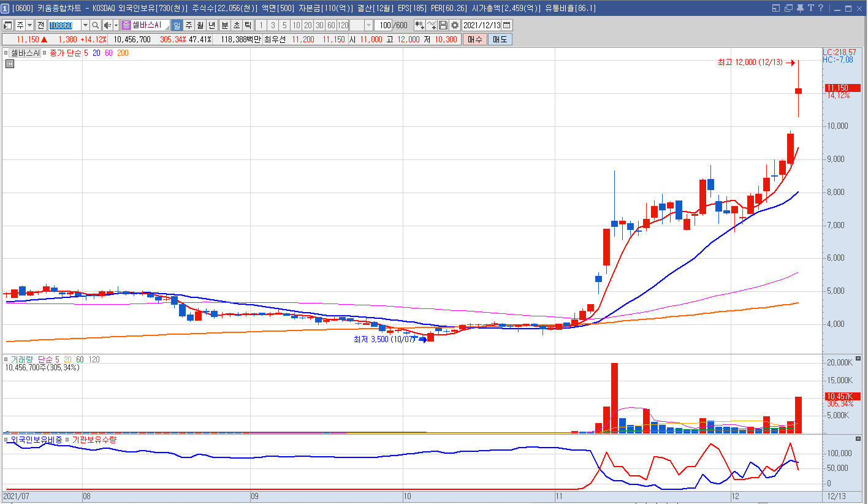The image size is (868, 504).
Task: Choose the 120 interval button
Action: click(x=343, y=25)
